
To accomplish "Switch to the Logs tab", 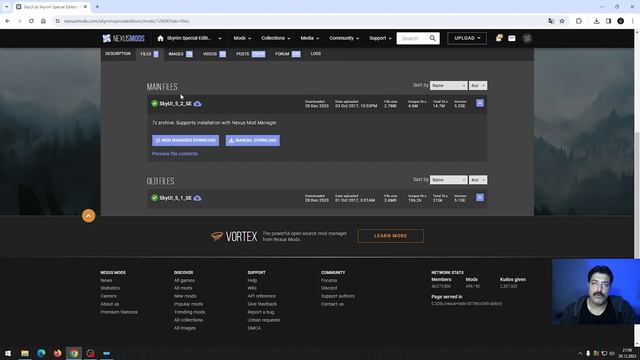I will (316, 54).
